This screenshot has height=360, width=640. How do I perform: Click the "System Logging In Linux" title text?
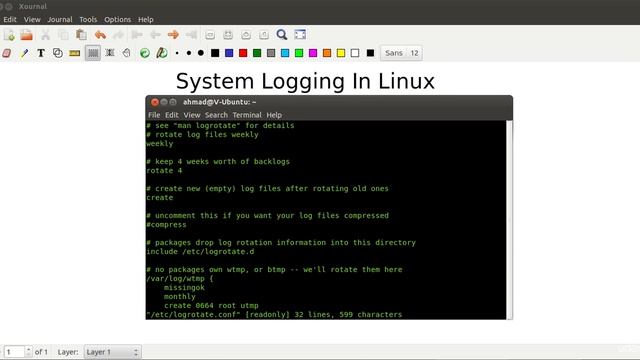[x=305, y=81]
